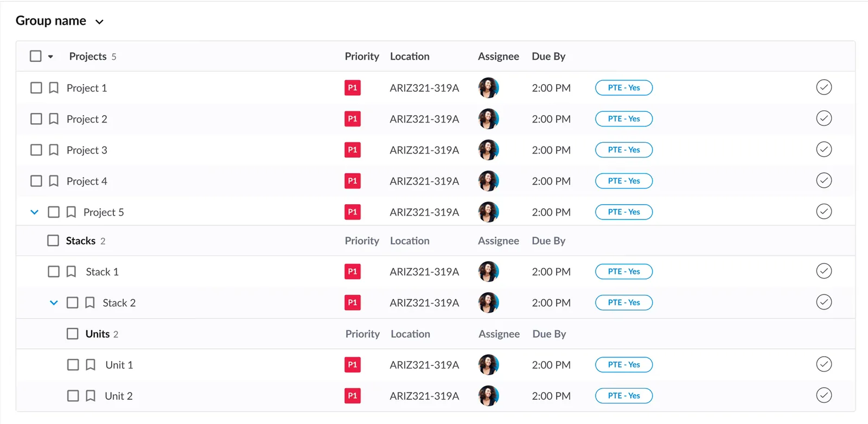
Task: Collapse Stack 2 chevron
Action: pos(54,303)
